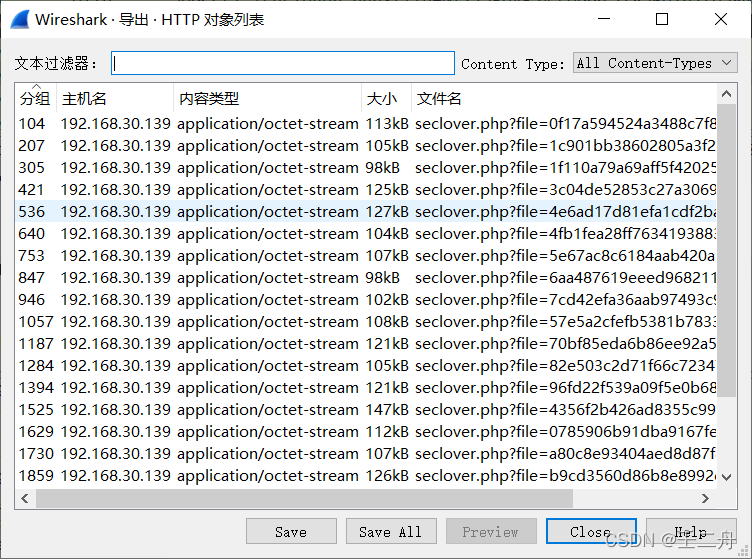Click the horizontal scrollbar left arrow
Image resolution: width=752 pixels, height=559 pixels.
pos(25,499)
